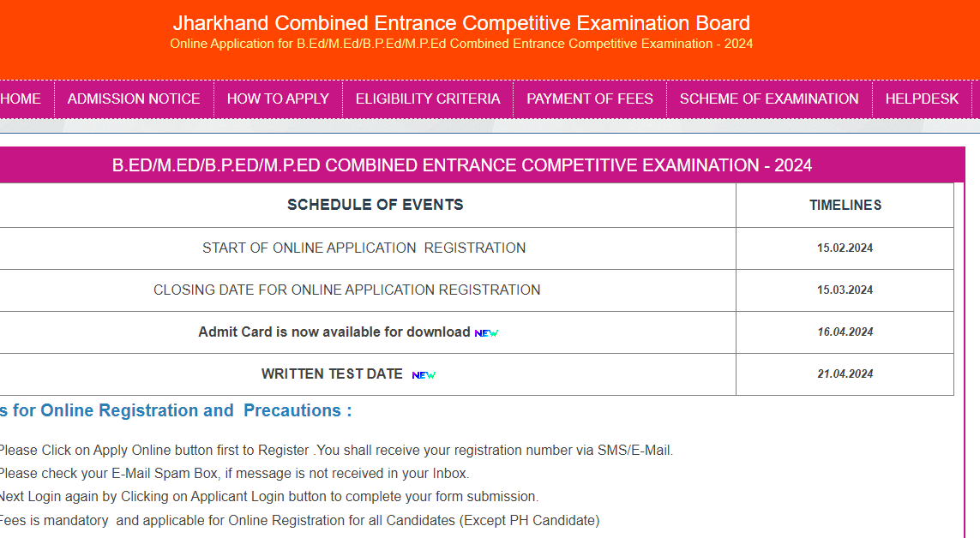Open the ADMISSION NOTICE page

[134, 99]
